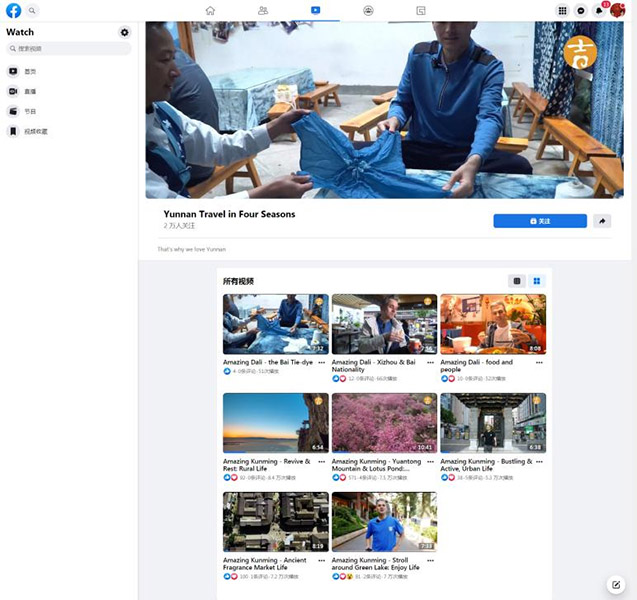This screenshot has height=600, width=637.
Task: Click the Watch search videos field
Action: coord(69,48)
